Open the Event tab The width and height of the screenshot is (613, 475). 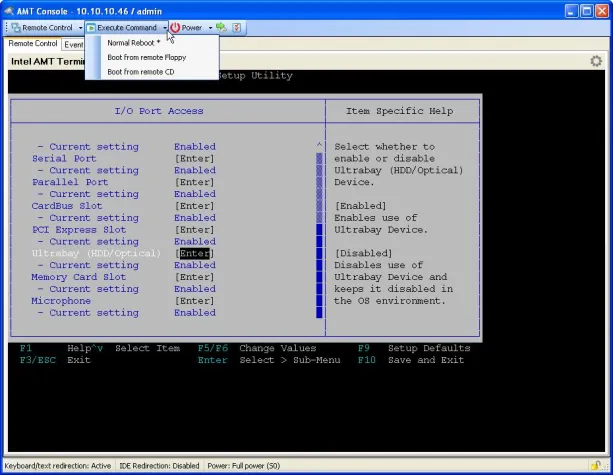point(73,44)
